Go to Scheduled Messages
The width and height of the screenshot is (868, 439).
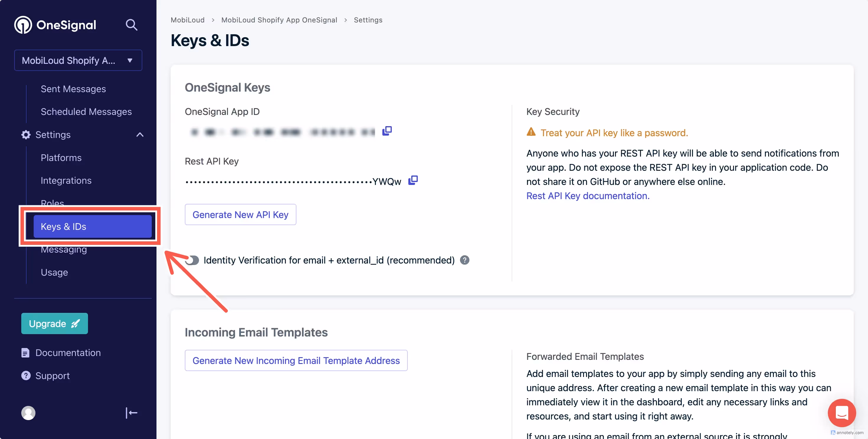click(86, 112)
